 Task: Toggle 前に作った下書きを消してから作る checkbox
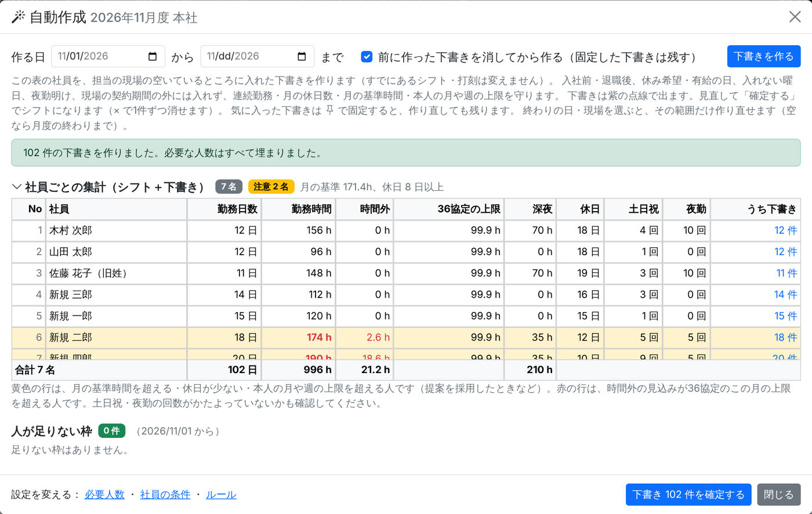click(367, 57)
